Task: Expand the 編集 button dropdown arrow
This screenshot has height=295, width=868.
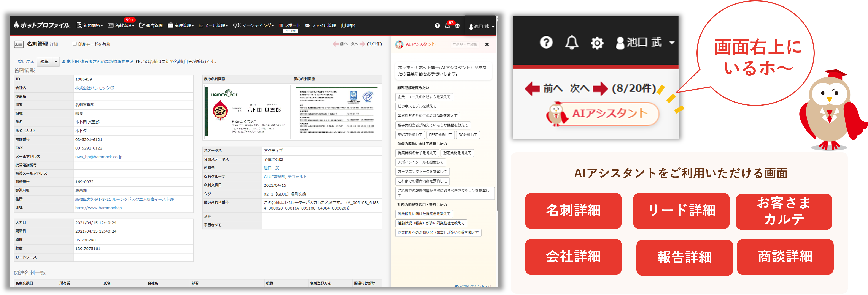Action: [x=56, y=62]
